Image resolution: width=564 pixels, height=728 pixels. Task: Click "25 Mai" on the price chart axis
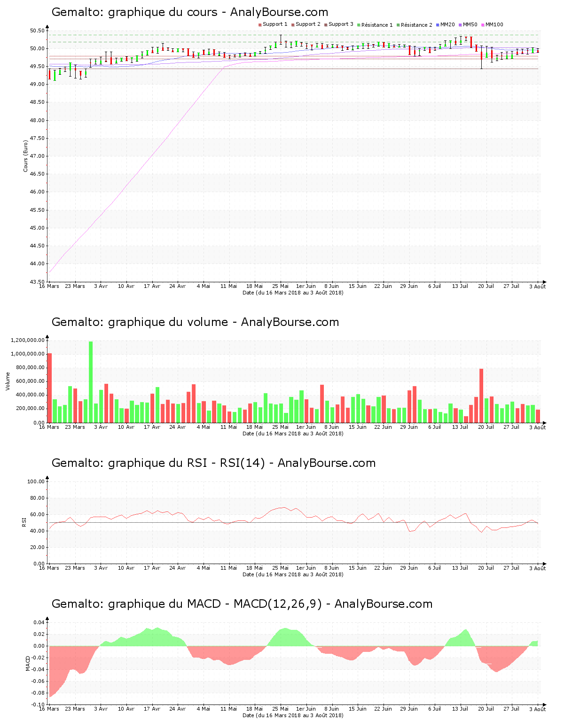coord(281,286)
